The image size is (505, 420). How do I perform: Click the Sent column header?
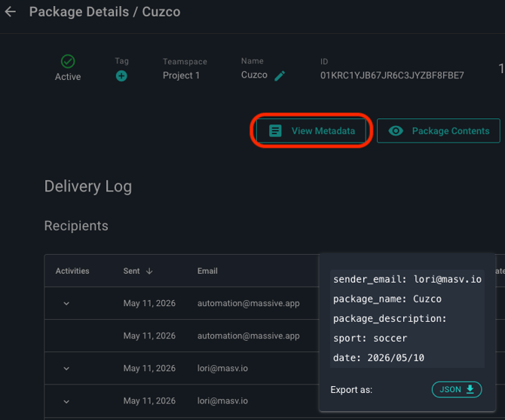coord(131,271)
